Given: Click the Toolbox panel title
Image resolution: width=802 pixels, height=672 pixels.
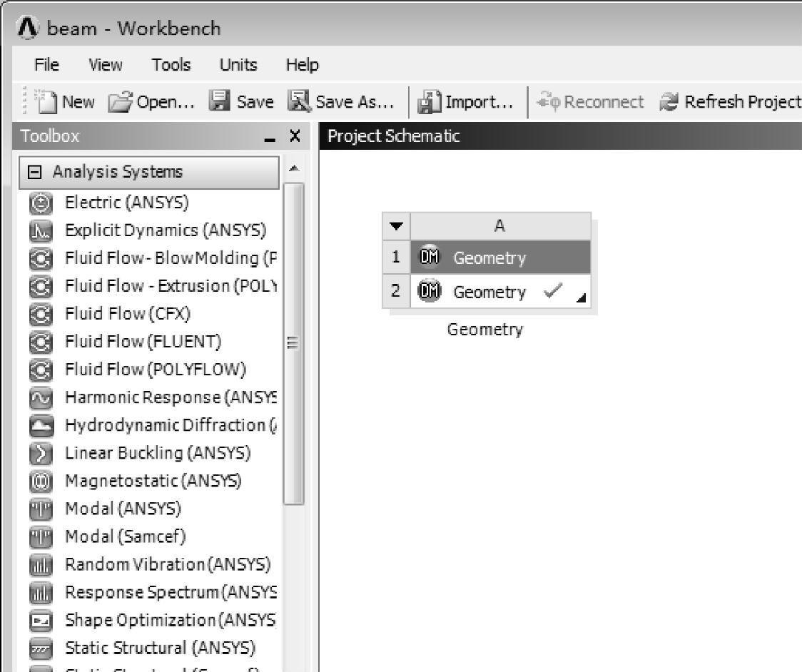Looking at the screenshot, I should click(x=50, y=136).
